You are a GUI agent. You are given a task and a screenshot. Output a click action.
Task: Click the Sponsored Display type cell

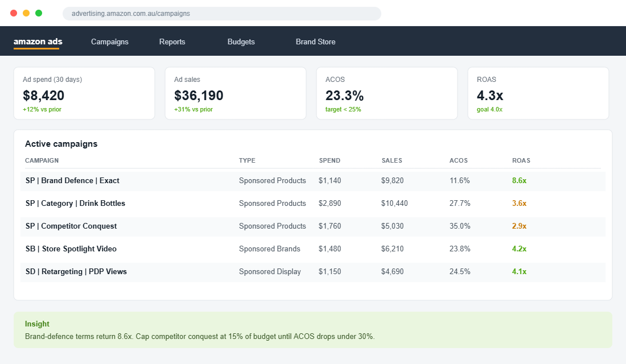pos(270,271)
